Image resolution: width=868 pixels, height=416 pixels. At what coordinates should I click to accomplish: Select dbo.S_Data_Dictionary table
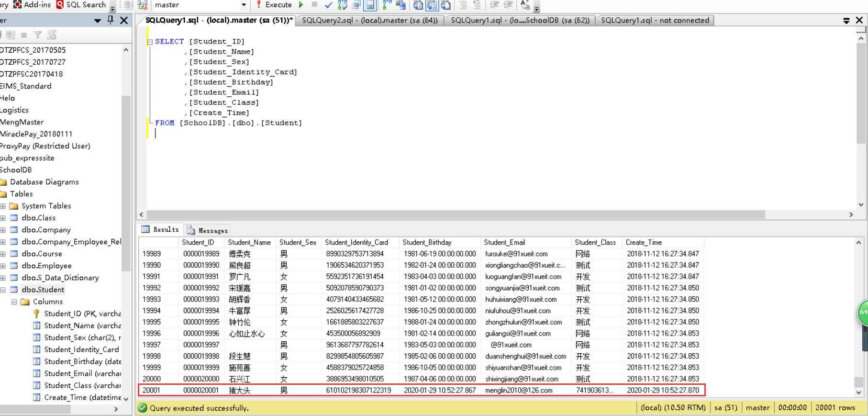60,278
